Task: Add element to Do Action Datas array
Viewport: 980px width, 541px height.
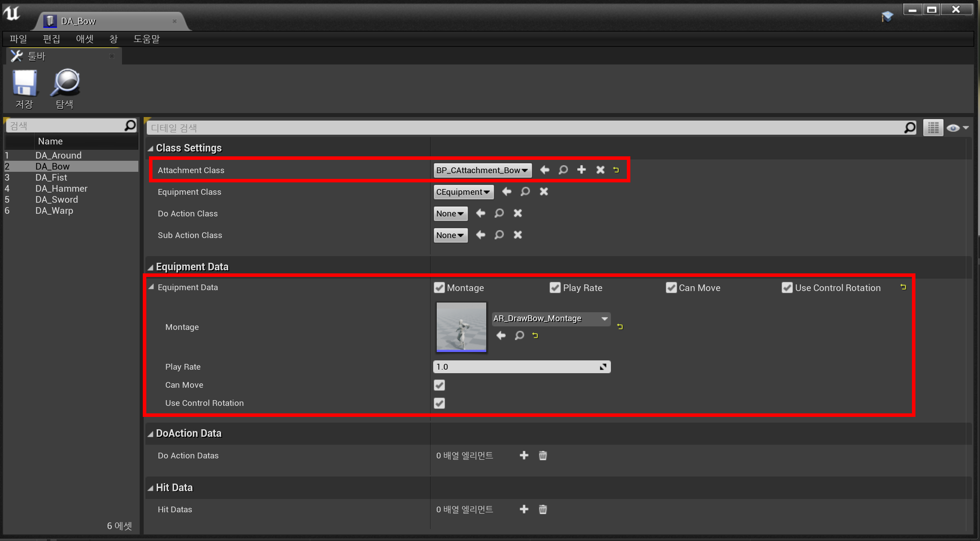Action: [524, 455]
